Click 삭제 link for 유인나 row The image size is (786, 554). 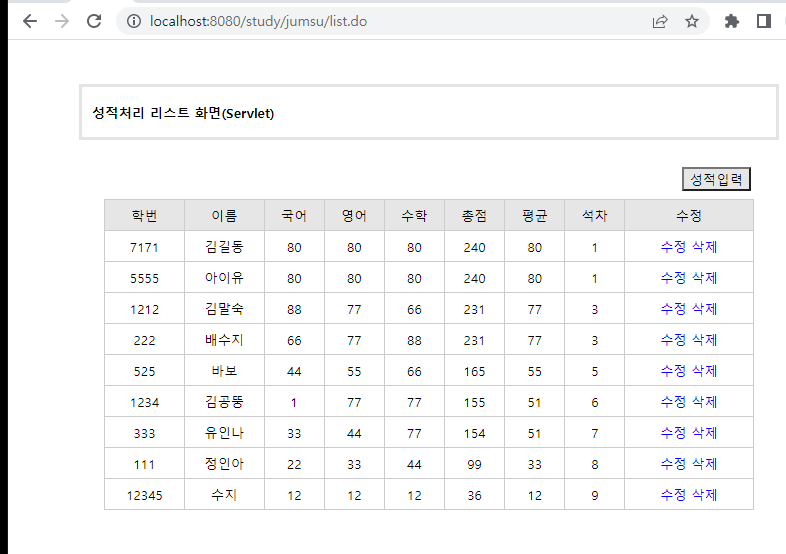[704, 433]
